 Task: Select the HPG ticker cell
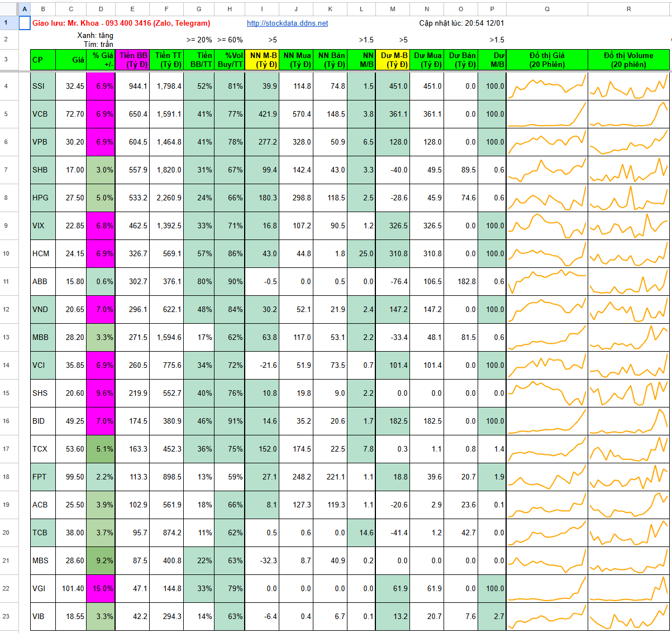43,198
